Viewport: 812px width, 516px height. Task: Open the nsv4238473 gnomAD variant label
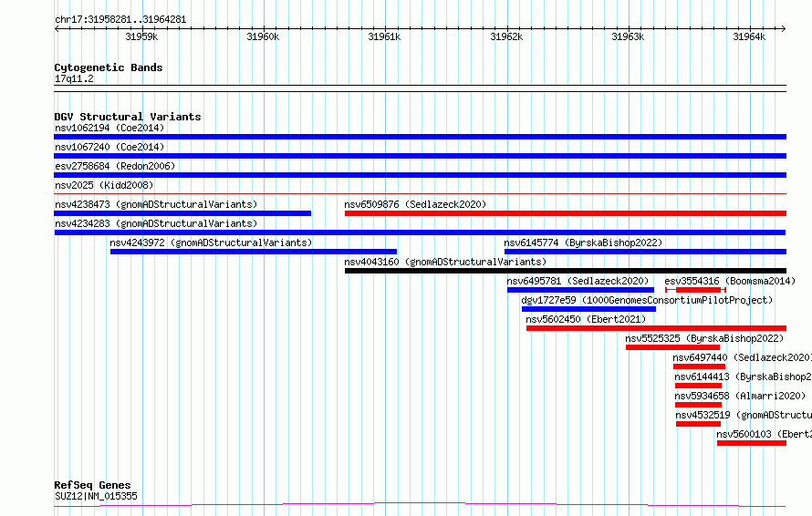156,204
